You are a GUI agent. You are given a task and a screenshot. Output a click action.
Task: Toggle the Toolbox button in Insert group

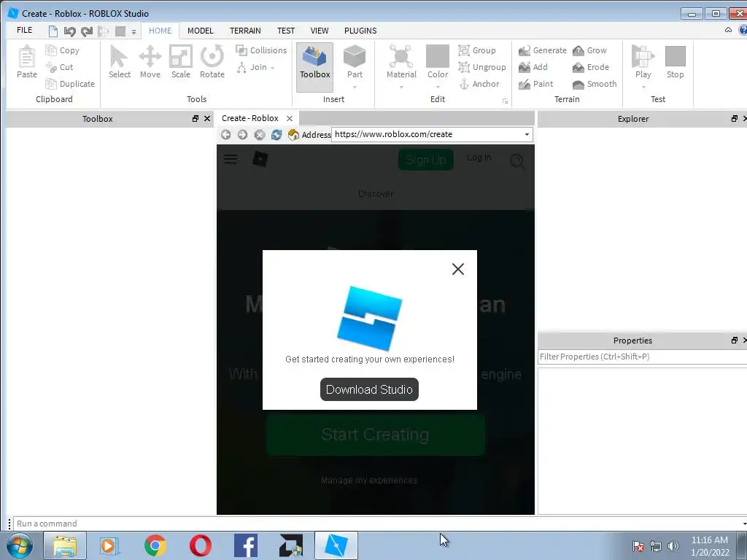(x=315, y=66)
